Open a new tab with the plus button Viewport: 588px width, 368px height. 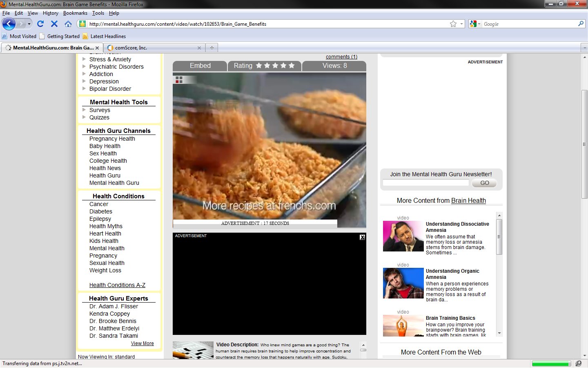[212, 48]
